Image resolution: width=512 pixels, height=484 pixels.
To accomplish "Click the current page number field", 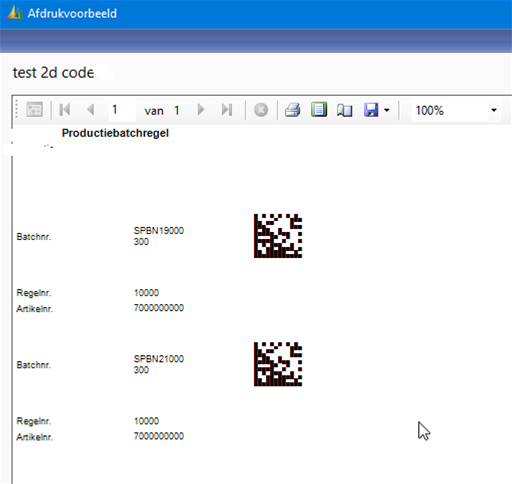I will (x=122, y=110).
